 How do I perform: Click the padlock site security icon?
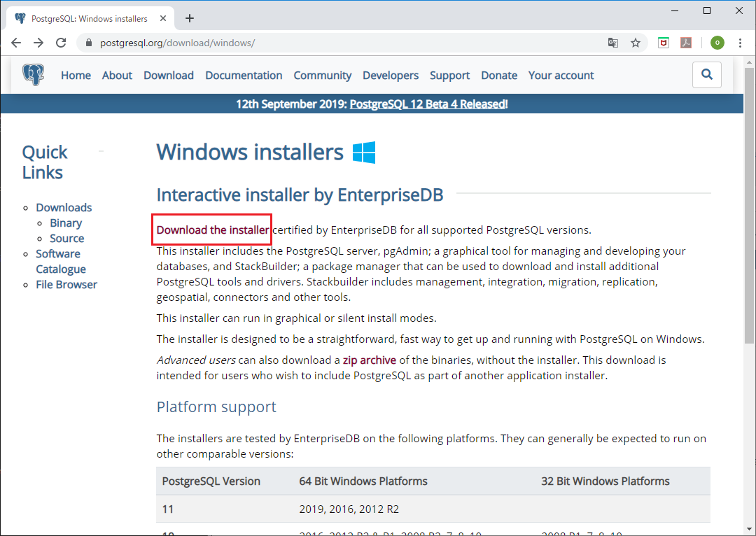[x=89, y=43]
